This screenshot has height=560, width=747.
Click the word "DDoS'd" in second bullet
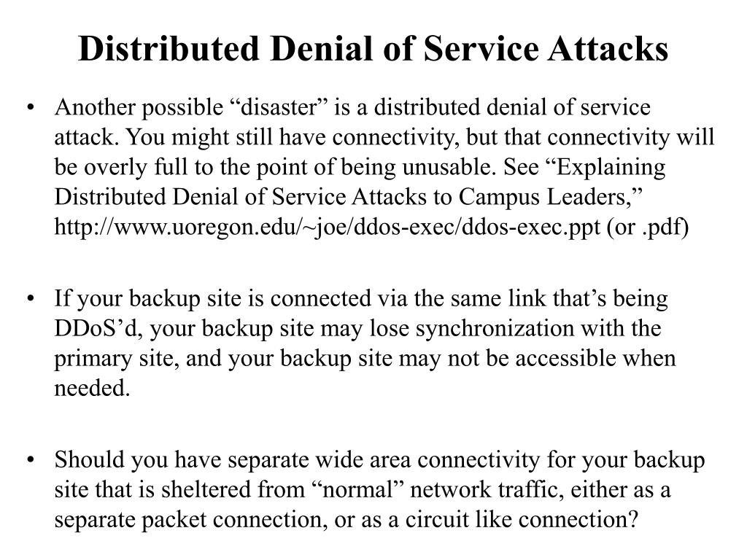click(x=98, y=329)
